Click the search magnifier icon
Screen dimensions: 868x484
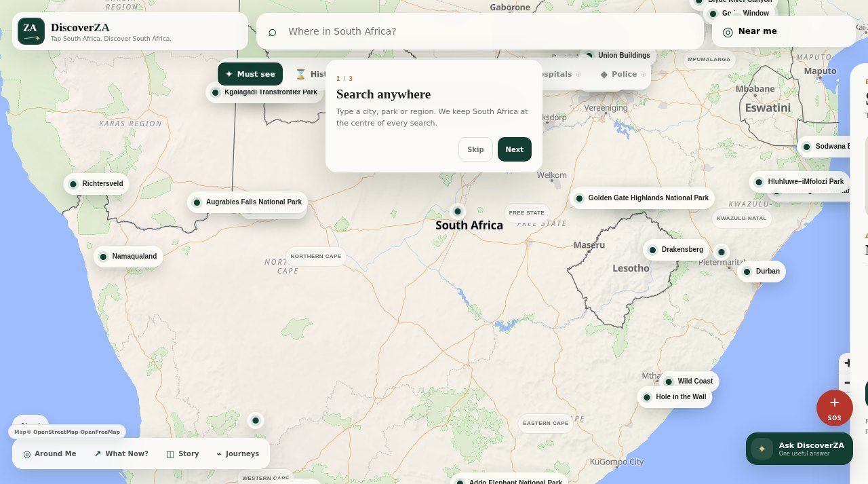point(272,32)
